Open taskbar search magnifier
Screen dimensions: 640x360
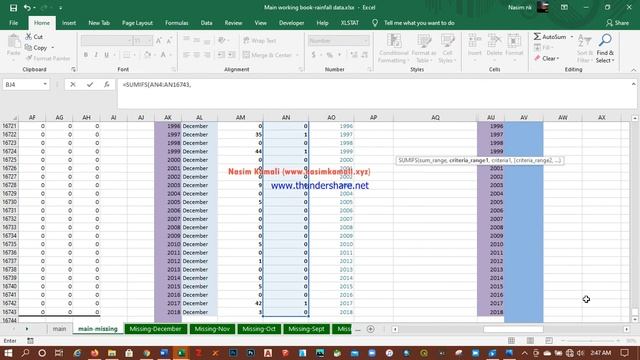tap(25, 353)
